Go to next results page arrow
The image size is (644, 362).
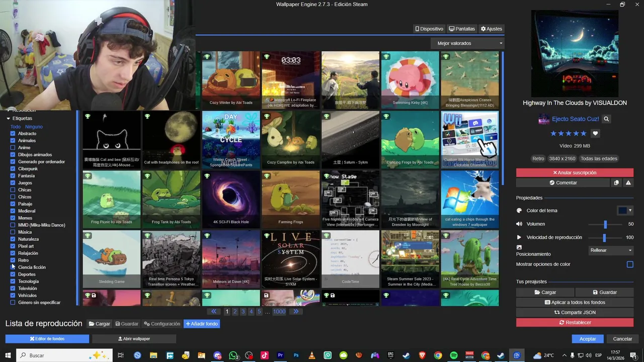tap(296, 312)
